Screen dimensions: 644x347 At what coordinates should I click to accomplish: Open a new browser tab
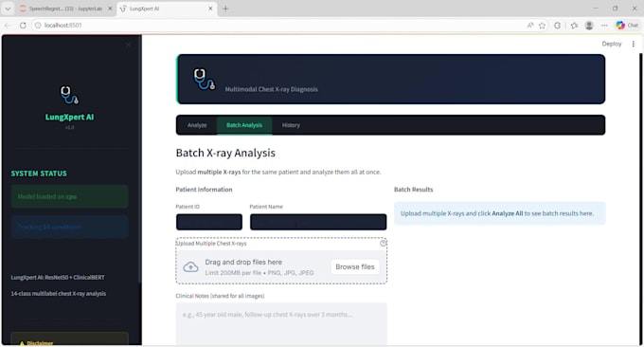click(225, 9)
